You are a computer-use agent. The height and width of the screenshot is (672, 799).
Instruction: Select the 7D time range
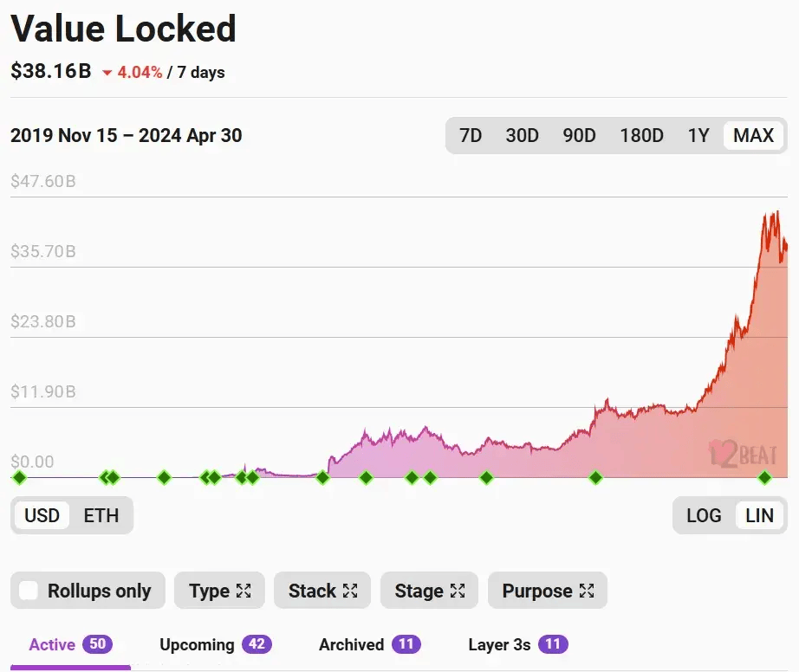471,135
